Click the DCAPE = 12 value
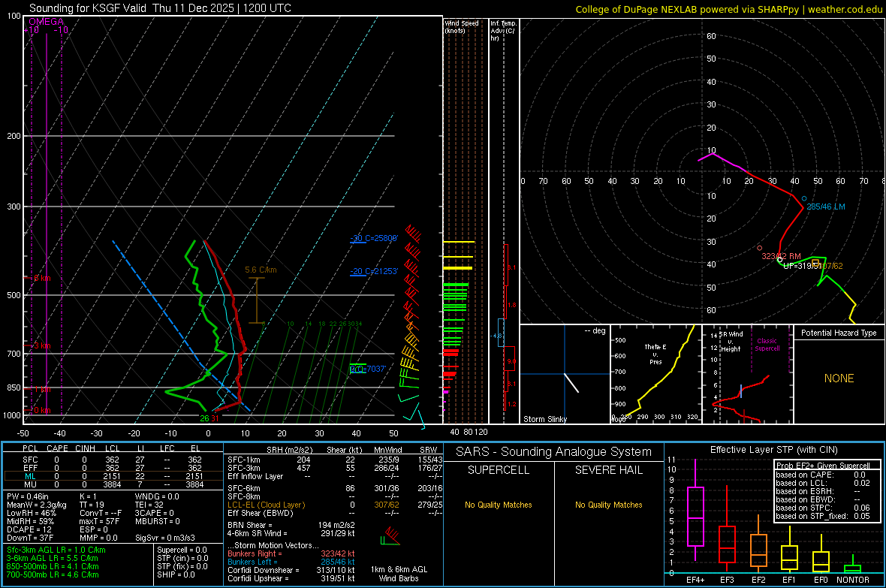This screenshot has height=588, width=886. [29, 529]
